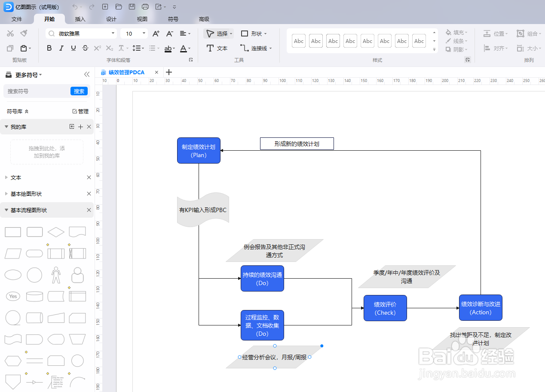
Task: Open the 视图 ribbon tab
Action: pos(142,19)
